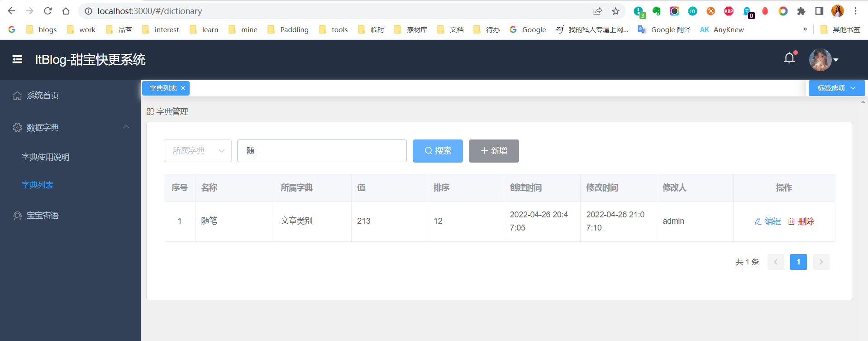Open the notification bell

tap(789, 58)
